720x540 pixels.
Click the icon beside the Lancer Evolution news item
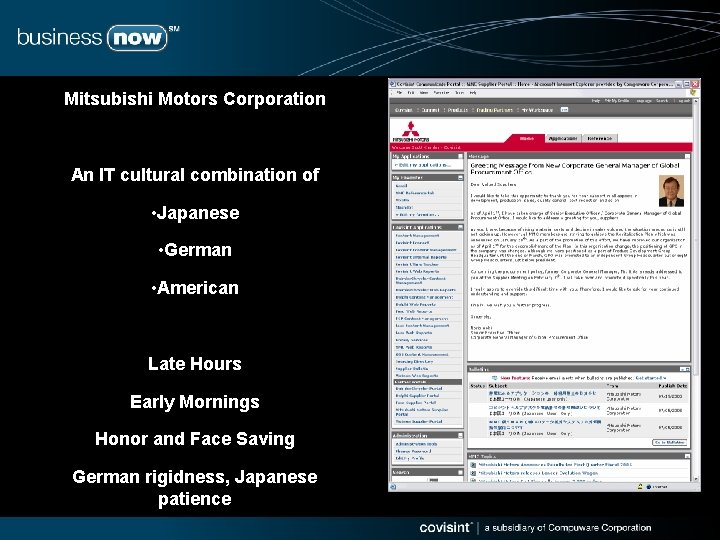pyautogui.click(x=473, y=472)
